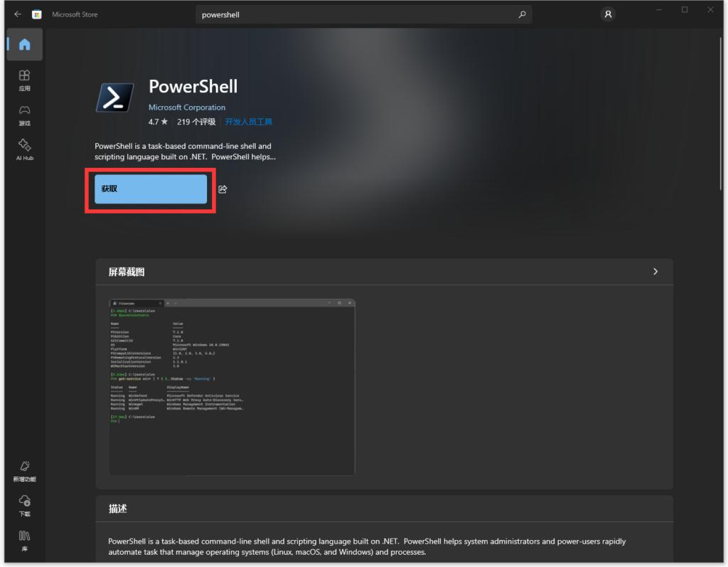Open the user account profile icon
728x567 pixels.
(x=608, y=14)
